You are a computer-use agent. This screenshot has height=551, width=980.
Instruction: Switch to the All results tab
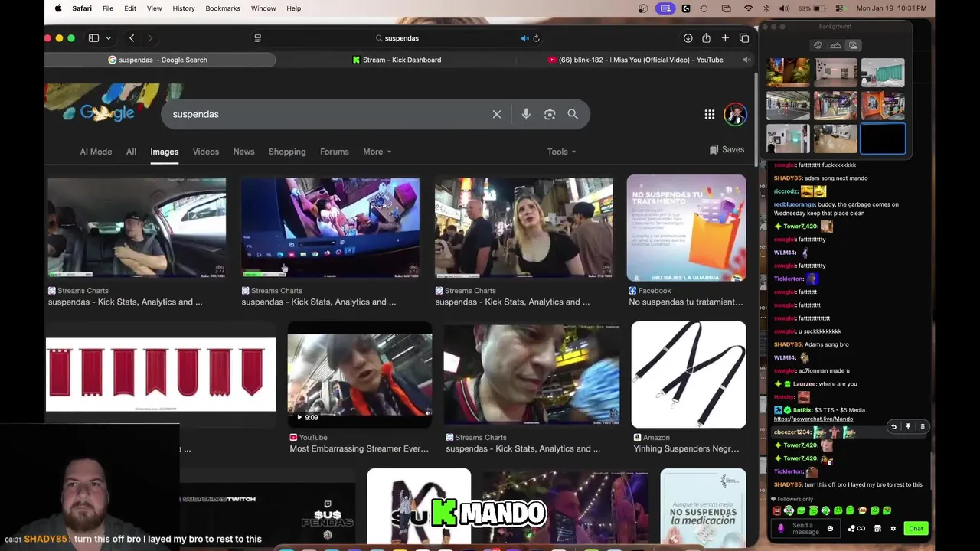(x=131, y=152)
